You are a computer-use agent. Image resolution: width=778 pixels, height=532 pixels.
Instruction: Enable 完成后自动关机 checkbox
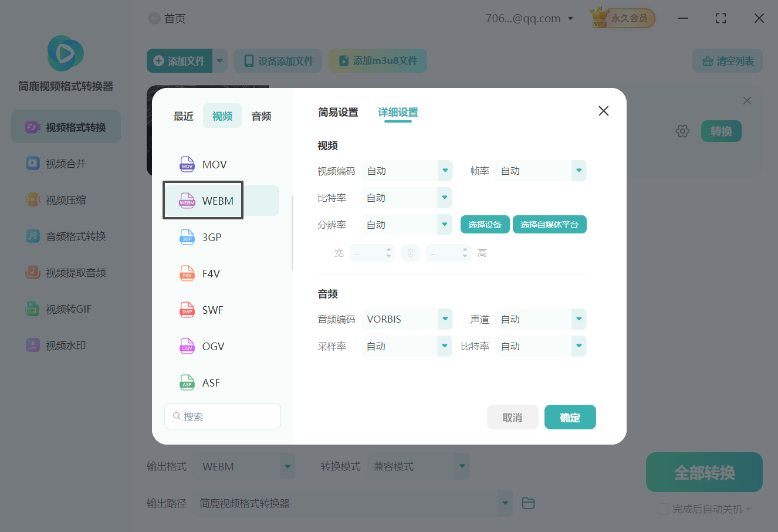(x=664, y=509)
